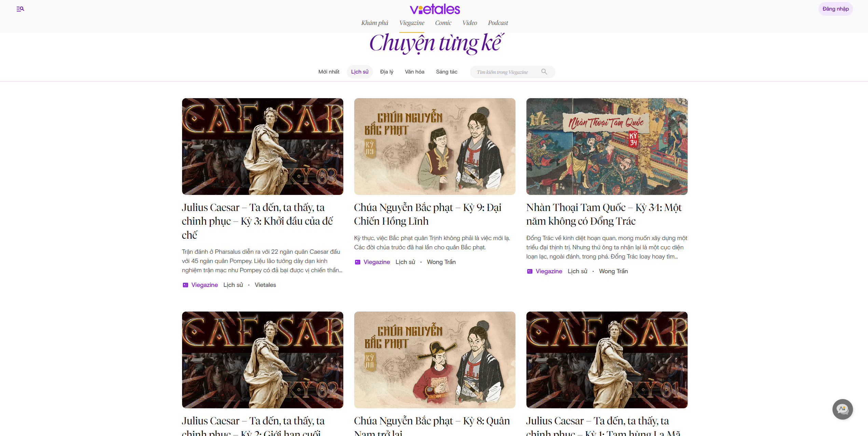Open article Chúa Nguyễn Bắc phạt Kỳ 9 title

[x=427, y=214]
